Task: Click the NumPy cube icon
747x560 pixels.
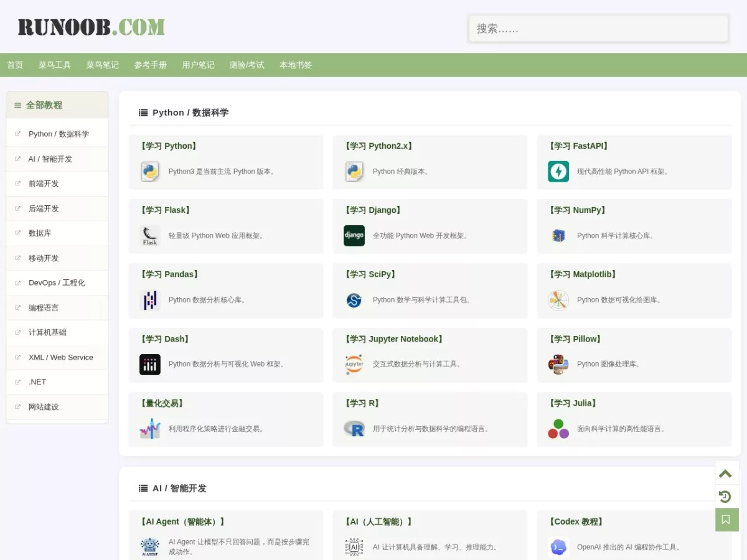Action: coord(558,236)
